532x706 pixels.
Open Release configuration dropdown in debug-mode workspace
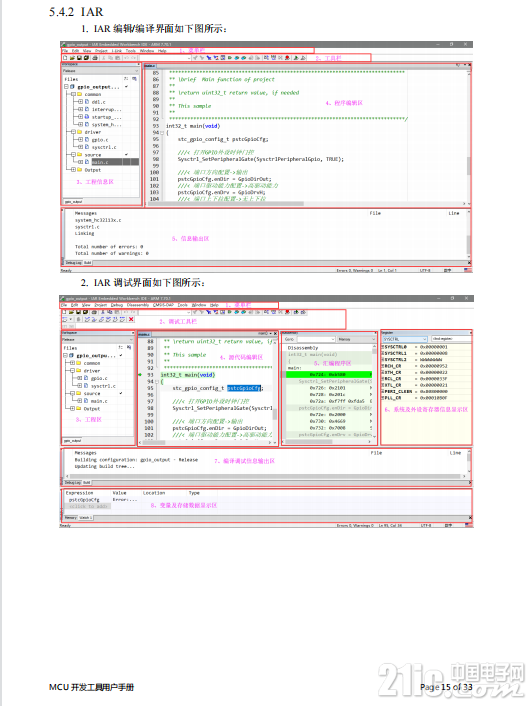(97, 339)
